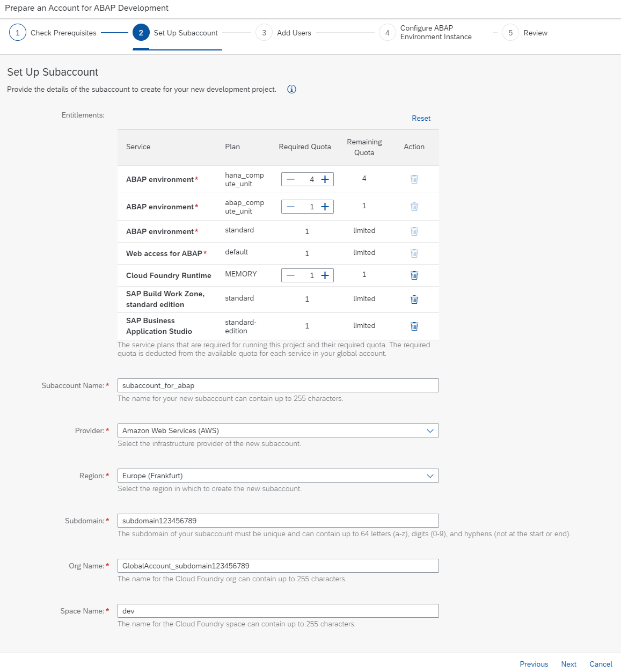Increase abap_compute_unit required quota
This screenshot has width=621, height=672.
click(x=325, y=207)
